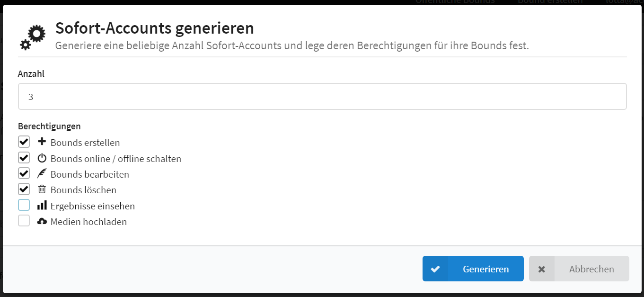This screenshot has width=644, height=297.
Task: Uncheck the Bounds online / offline schalten checkbox
Action: tap(24, 158)
